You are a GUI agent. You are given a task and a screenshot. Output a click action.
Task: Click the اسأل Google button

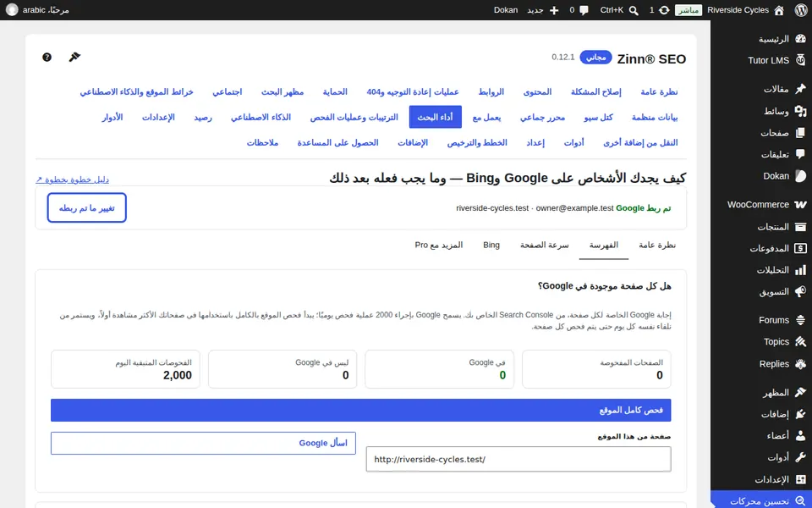203,443
